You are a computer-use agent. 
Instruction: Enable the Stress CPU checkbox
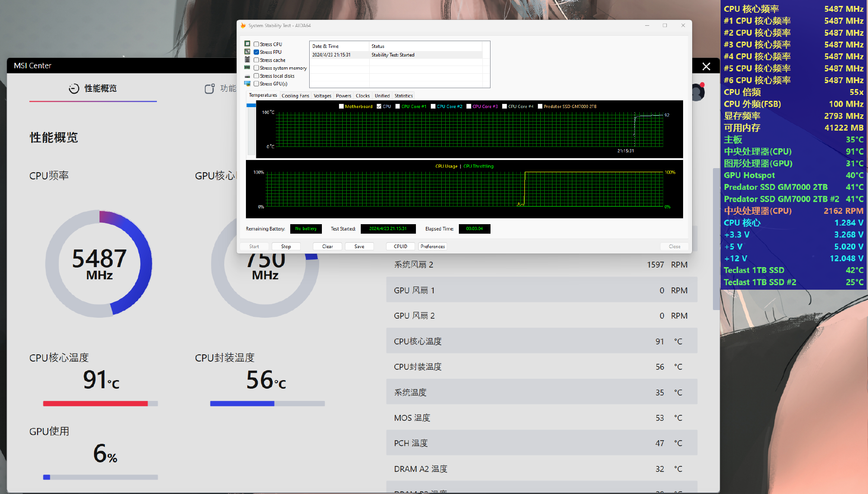pos(256,44)
